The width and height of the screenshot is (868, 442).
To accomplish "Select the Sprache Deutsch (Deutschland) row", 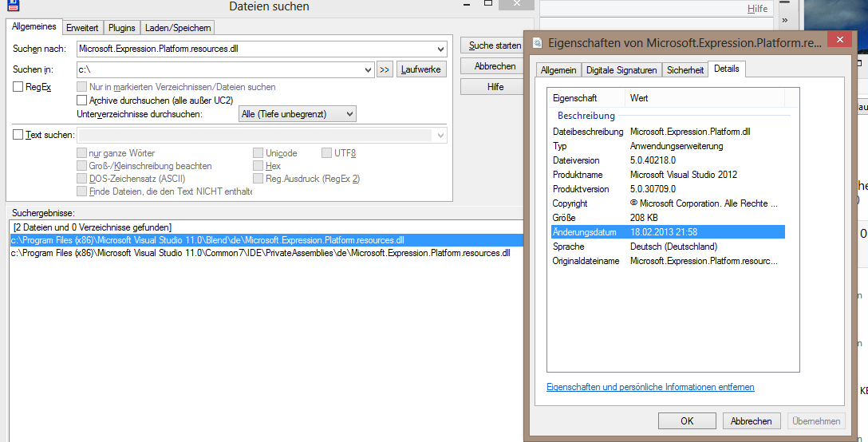I will click(669, 247).
